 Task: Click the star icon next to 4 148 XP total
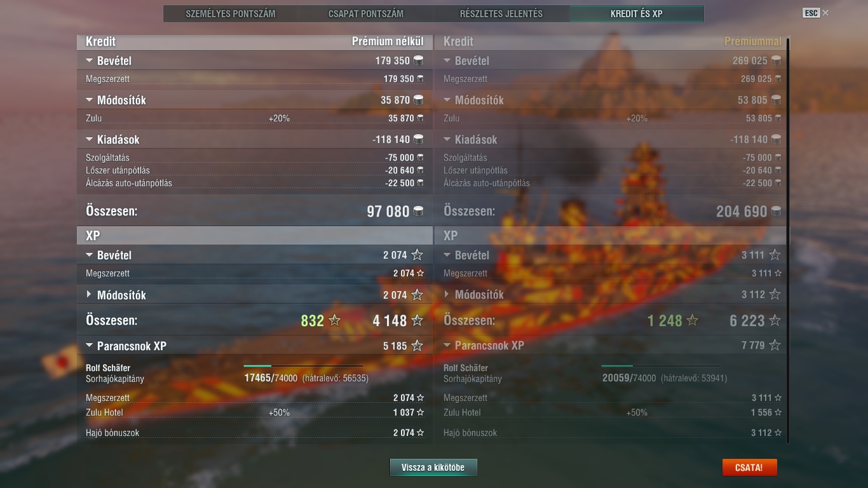(x=417, y=321)
